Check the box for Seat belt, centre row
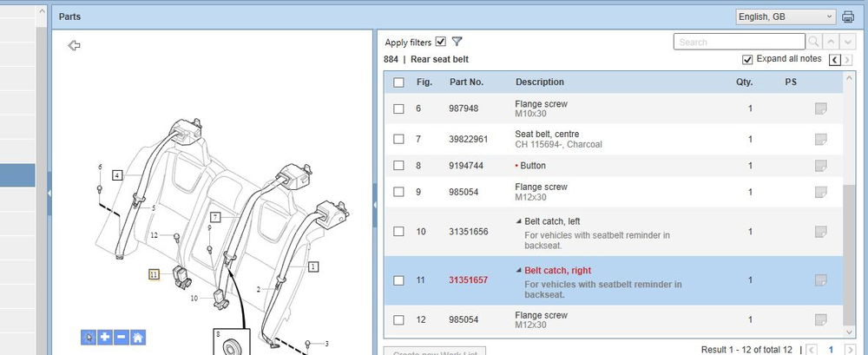The height and width of the screenshot is (355, 868). click(398, 139)
